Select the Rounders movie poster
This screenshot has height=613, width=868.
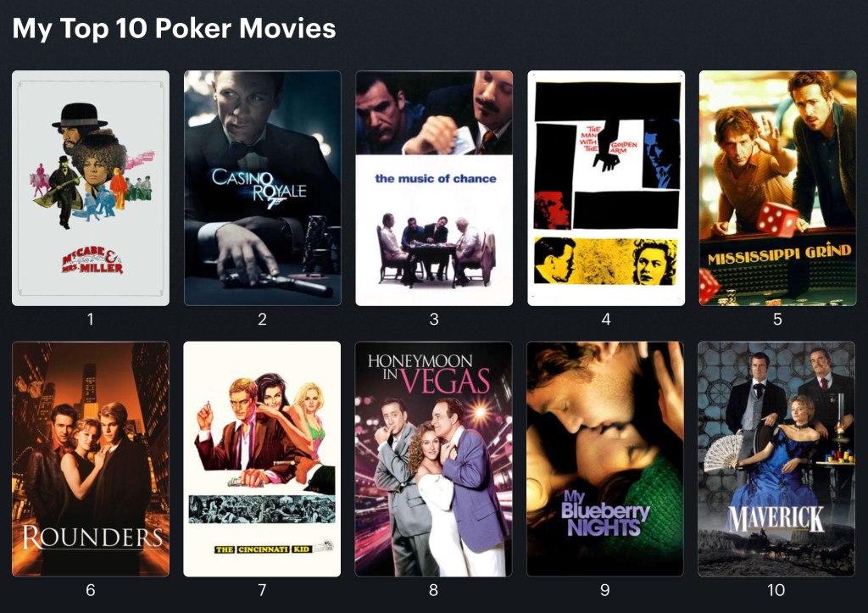91,459
